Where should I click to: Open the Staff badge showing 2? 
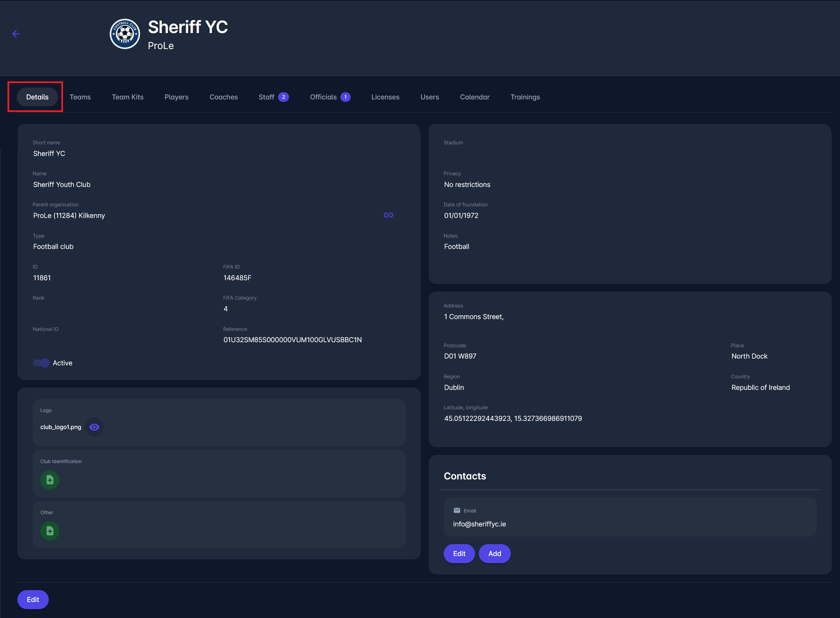tap(284, 97)
